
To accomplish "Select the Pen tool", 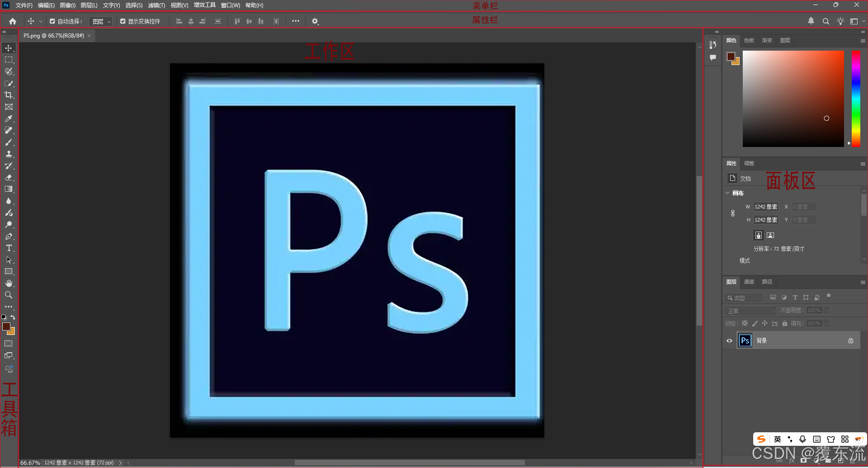I will (9, 236).
